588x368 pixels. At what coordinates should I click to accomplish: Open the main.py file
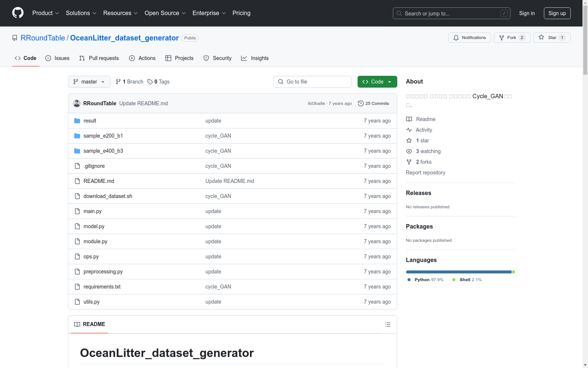click(x=92, y=211)
